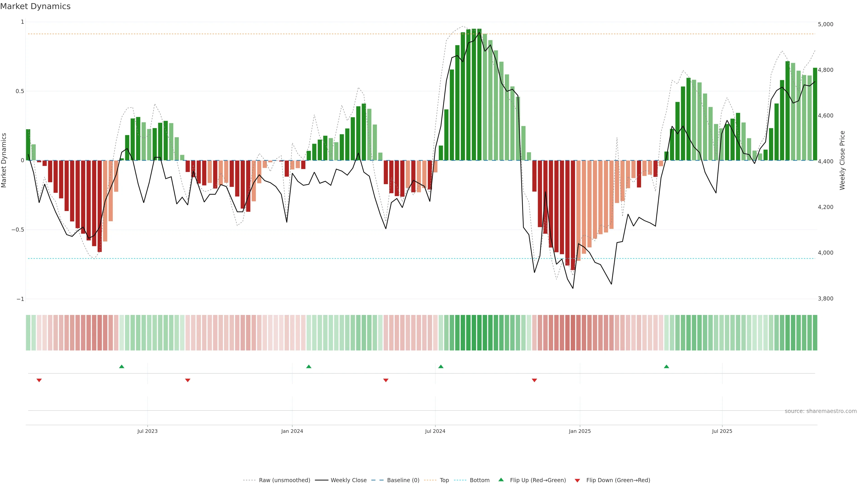Click the Jul 2023 axis label
The image size is (868, 488).
click(x=147, y=431)
